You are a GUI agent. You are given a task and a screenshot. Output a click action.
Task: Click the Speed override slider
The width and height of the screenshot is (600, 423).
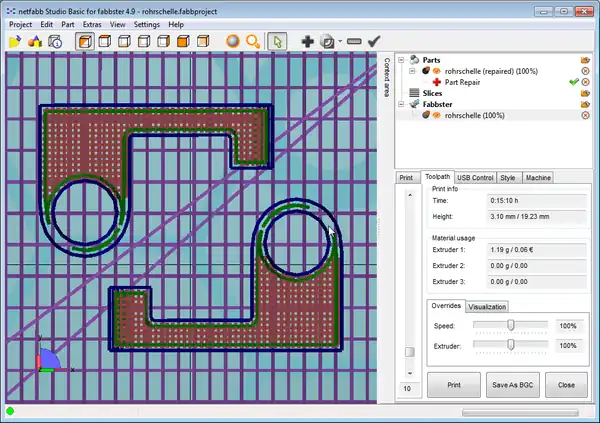pos(511,326)
